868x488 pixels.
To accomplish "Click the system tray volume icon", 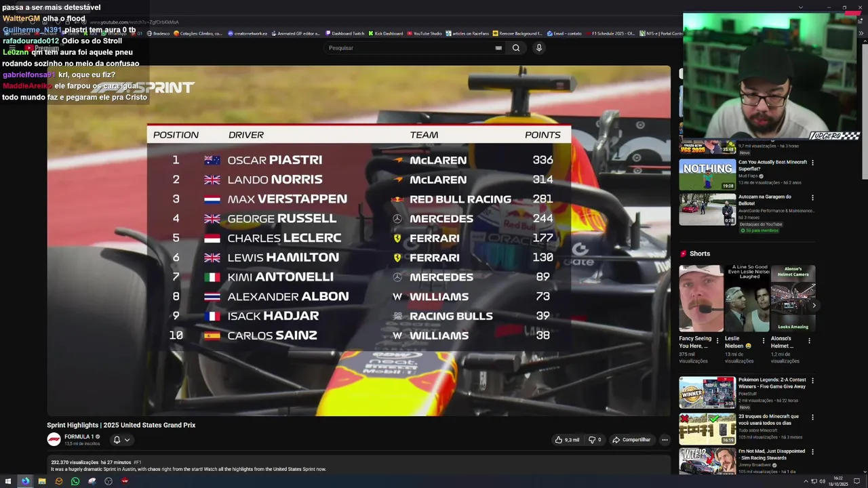I will (x=823, y=481).
